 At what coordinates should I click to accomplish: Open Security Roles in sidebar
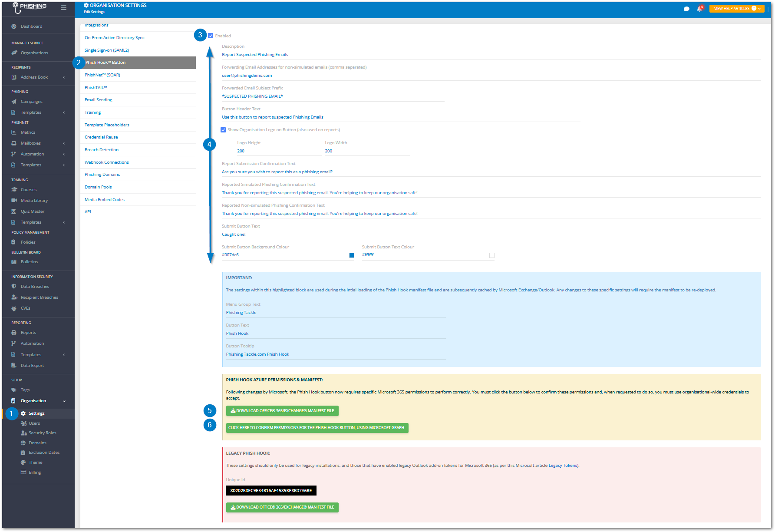pos(42,433)
